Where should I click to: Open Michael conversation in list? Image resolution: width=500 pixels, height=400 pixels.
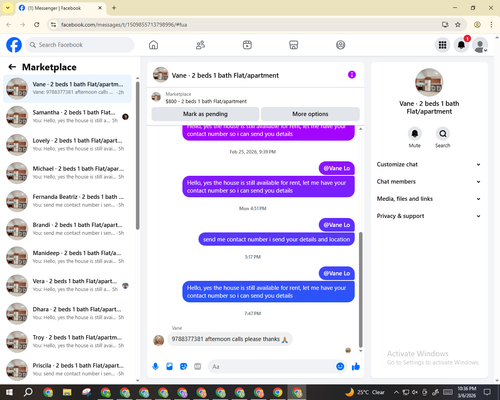tap(67, 173)
